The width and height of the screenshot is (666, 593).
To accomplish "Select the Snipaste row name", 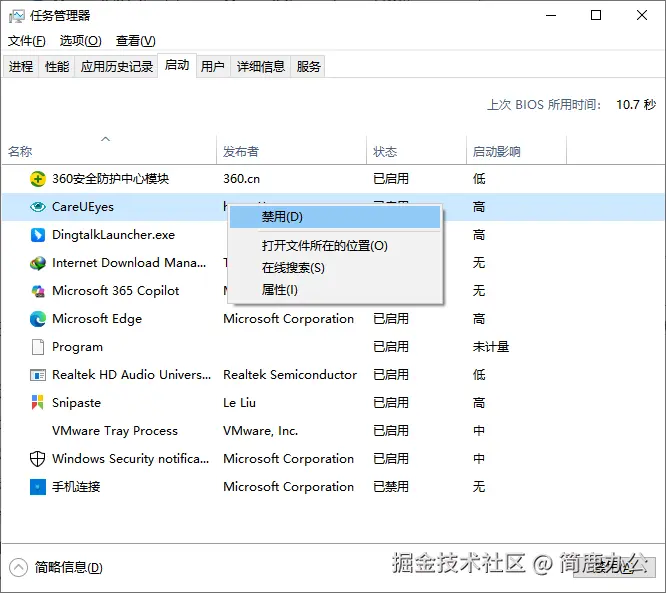I will tap(76, 403).
